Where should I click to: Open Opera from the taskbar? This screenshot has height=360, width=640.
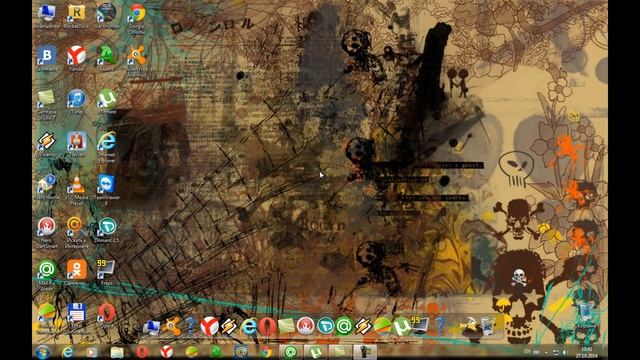(142, 352)
